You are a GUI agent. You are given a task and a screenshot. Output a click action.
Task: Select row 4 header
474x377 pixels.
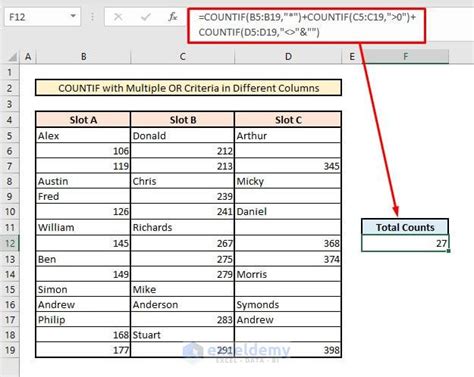point(10,120)
